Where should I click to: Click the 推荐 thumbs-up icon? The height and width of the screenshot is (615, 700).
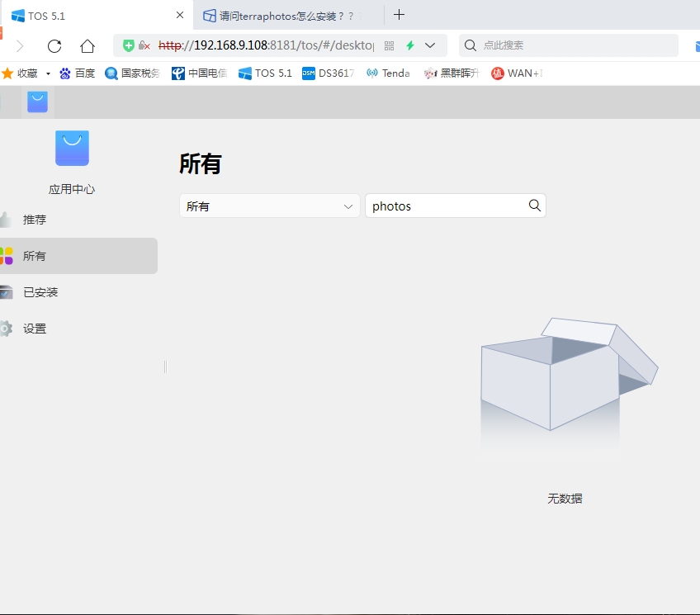click(6, 220)
